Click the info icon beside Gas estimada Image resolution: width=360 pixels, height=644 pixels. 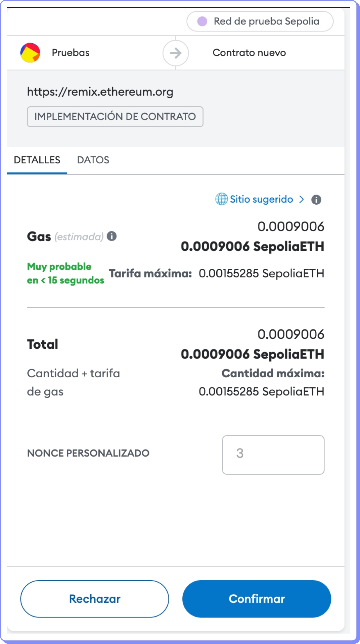pyautogui.click(x=112, y=236)
